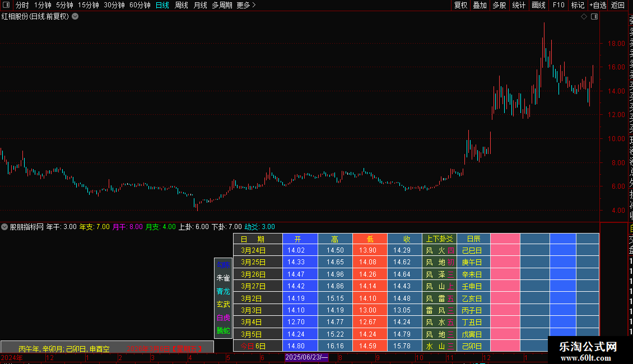Switch to 周线 weekly chart
Image resolution: width=633 pixels, height=364 pixels.
tap(181, 5)
